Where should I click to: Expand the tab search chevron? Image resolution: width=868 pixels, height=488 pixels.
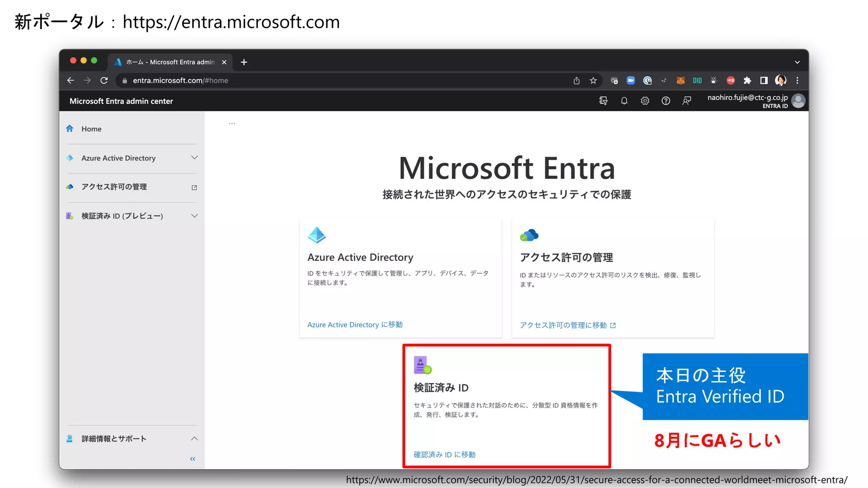click(x=797, y=62)
